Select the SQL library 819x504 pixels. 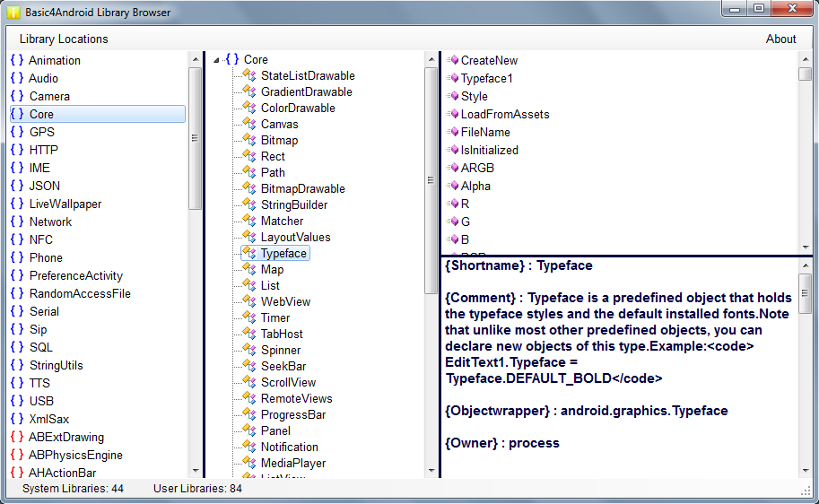pos(40,347)
